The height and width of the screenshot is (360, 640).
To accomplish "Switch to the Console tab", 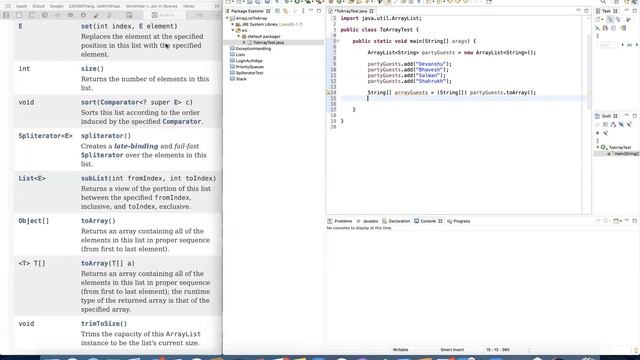I will click(x=428, y=221).
